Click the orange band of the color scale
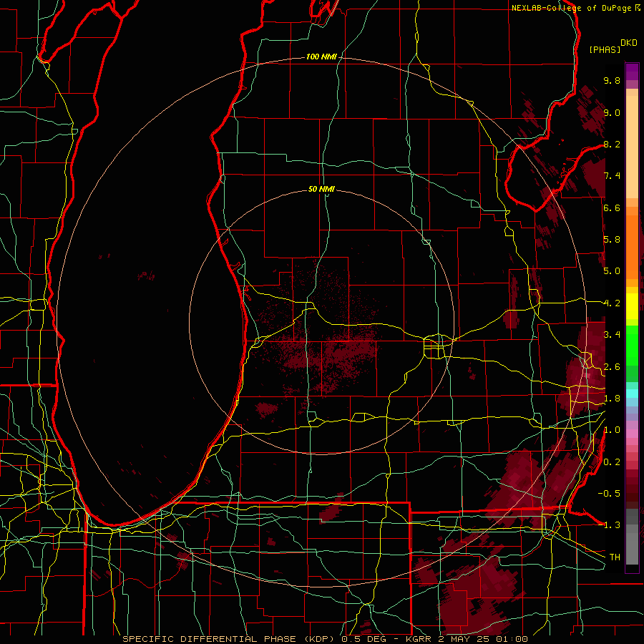644x644 pixels. tap(632, 243)
